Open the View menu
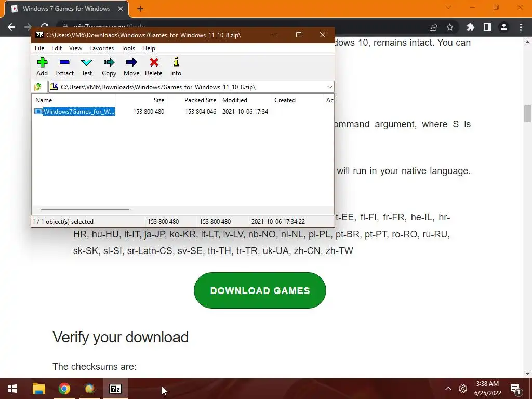The image size is (532, 399). point(75,48)
